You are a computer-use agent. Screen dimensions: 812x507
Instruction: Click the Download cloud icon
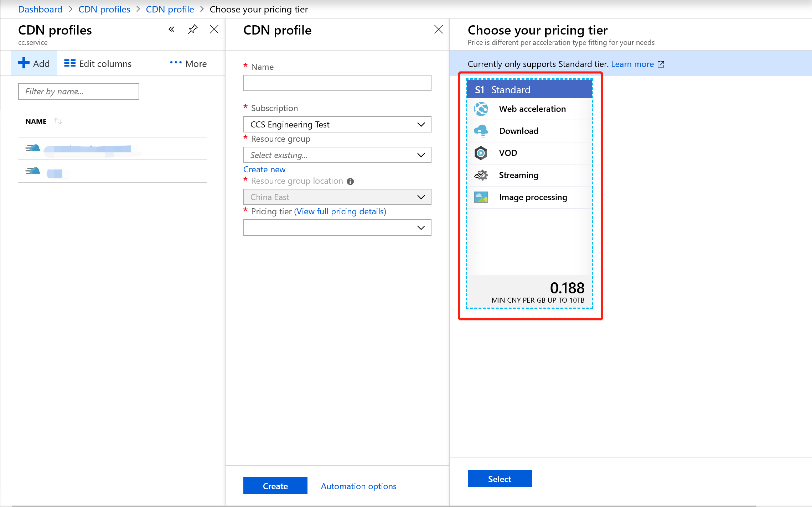click(x=481, y=131)
